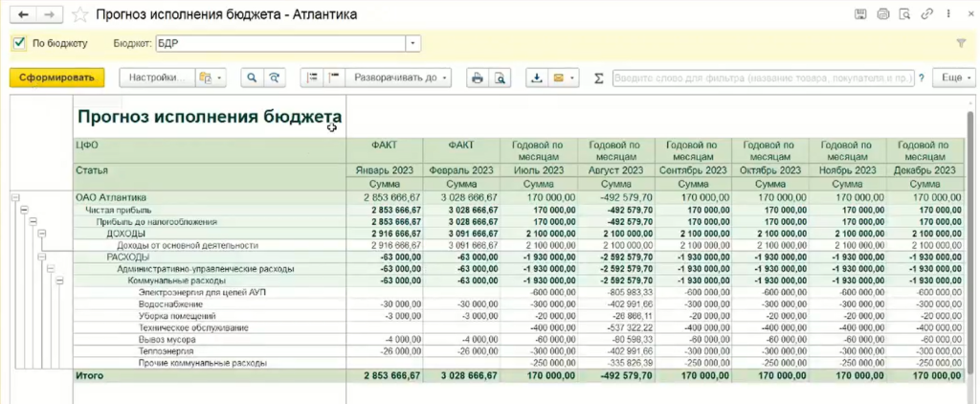Toggle the 'По бюджету' checkbox
Screen dimensions: 980x404
[x=19, y=43]
